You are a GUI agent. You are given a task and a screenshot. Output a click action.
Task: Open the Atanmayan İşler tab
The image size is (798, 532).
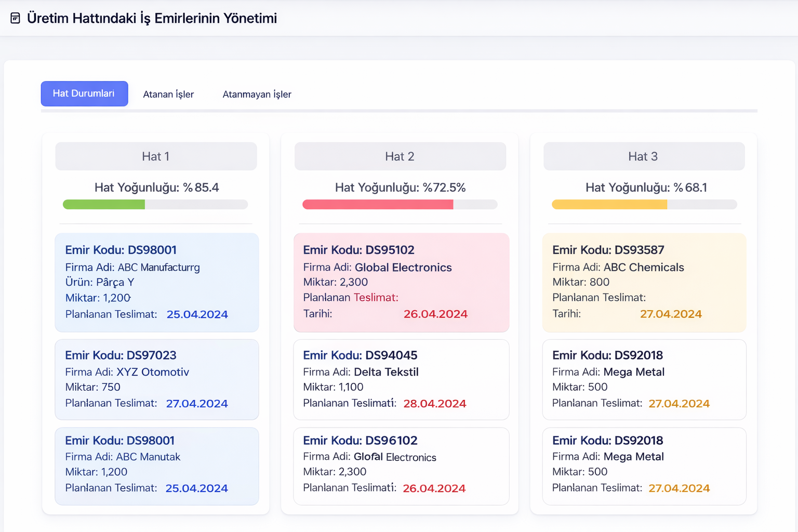257,94
